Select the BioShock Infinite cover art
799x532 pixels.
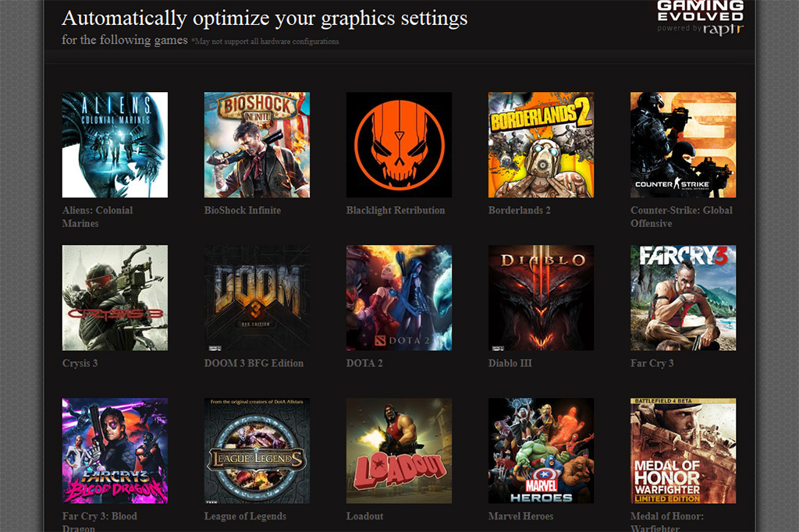[x=257, y=145]
